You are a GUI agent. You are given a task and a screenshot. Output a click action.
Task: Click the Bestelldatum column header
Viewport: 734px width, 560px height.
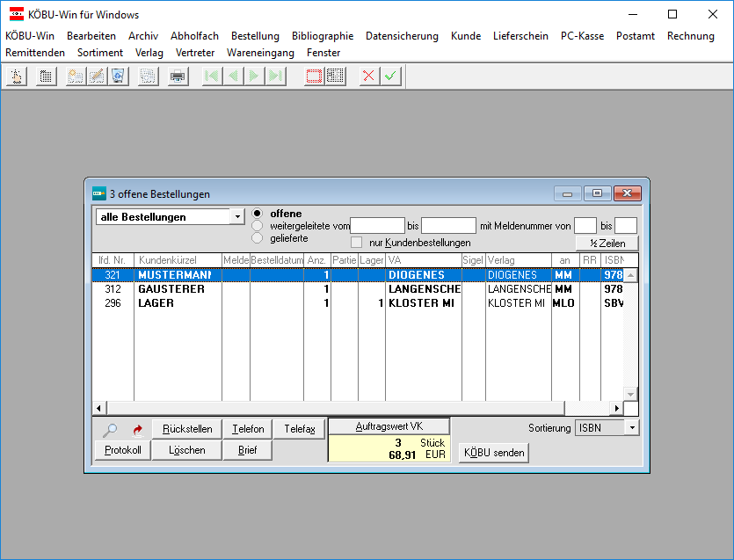277,260
